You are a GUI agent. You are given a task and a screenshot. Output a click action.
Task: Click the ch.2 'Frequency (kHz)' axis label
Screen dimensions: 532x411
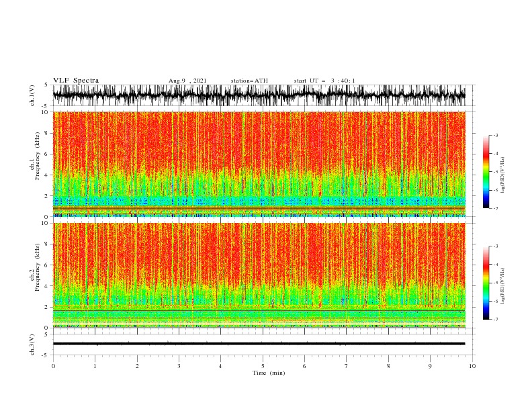[x=38, y=267]
